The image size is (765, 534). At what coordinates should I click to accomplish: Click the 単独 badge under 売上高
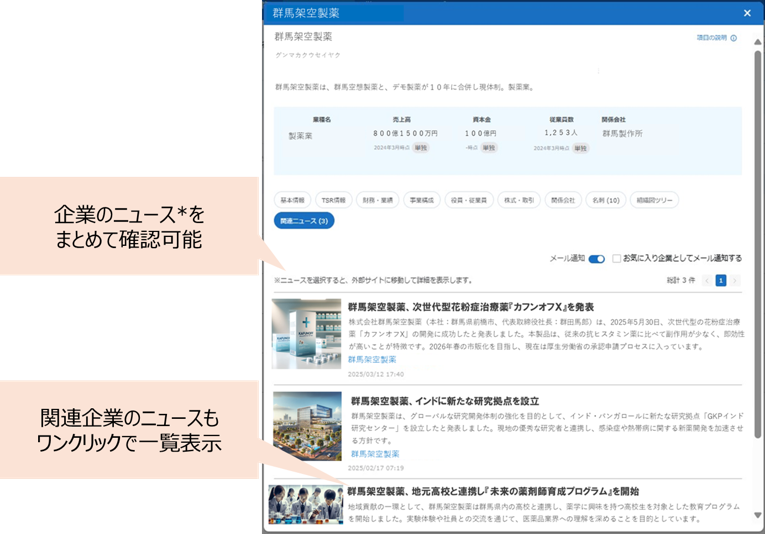click(x=420, y=147)
